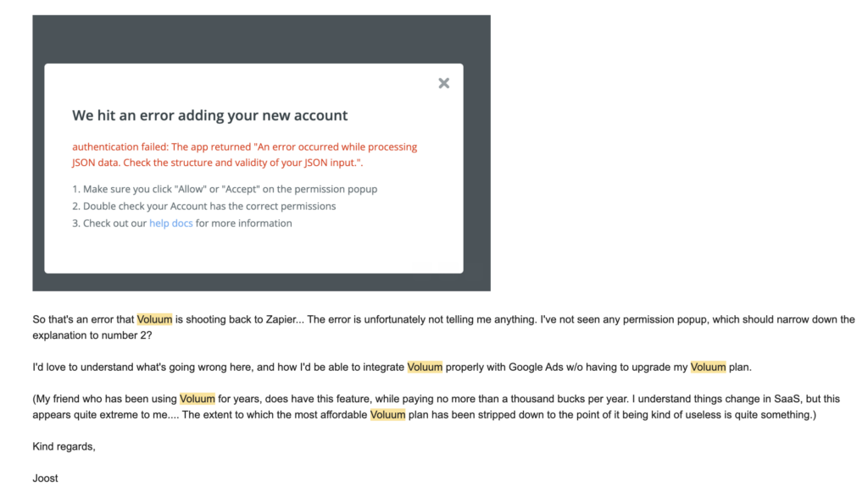Screen dimensions: 868x492
Task: Select step 2 about correct Account permissions
Action: (203, 206)
